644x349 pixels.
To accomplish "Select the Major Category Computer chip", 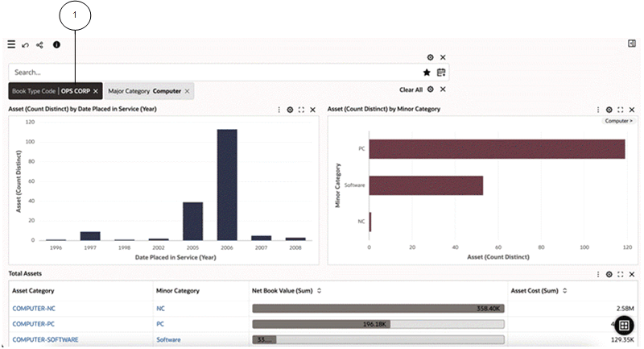I will pos(149,91).
